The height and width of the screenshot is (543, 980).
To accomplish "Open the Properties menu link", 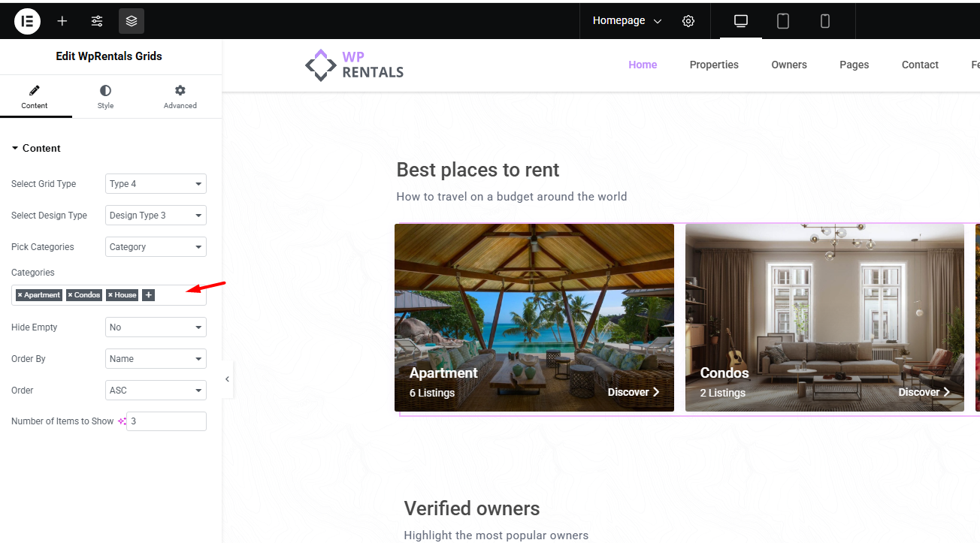I will tap(714, 65).
